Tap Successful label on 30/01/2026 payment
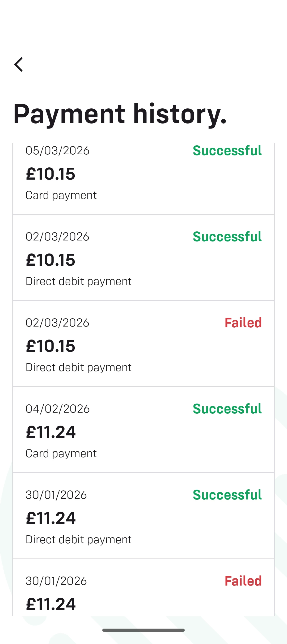The width and height of the screenshot is (287, 644). click(x=227, y=495)
